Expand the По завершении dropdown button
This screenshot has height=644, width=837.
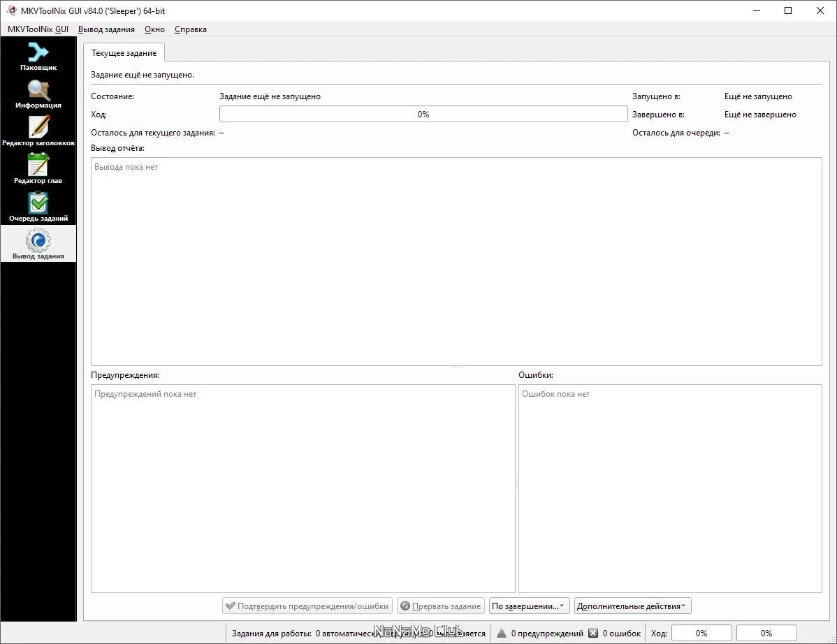coord(530,606)
